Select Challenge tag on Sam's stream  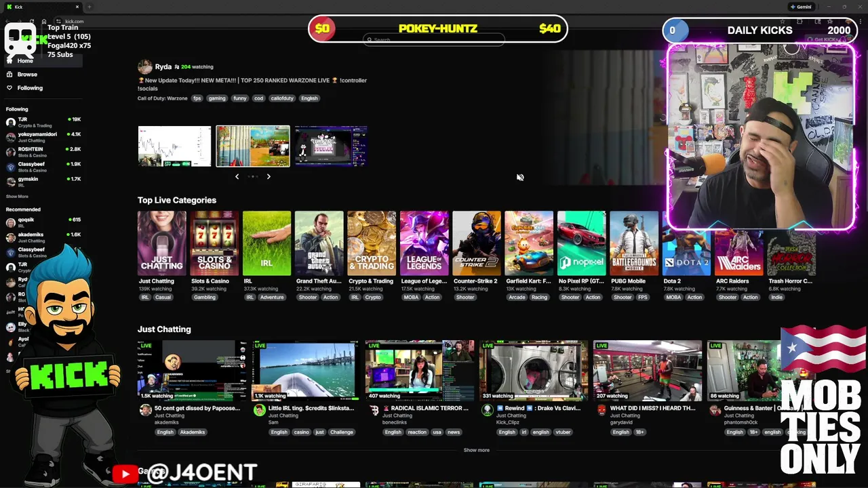(x=341, y=432)
